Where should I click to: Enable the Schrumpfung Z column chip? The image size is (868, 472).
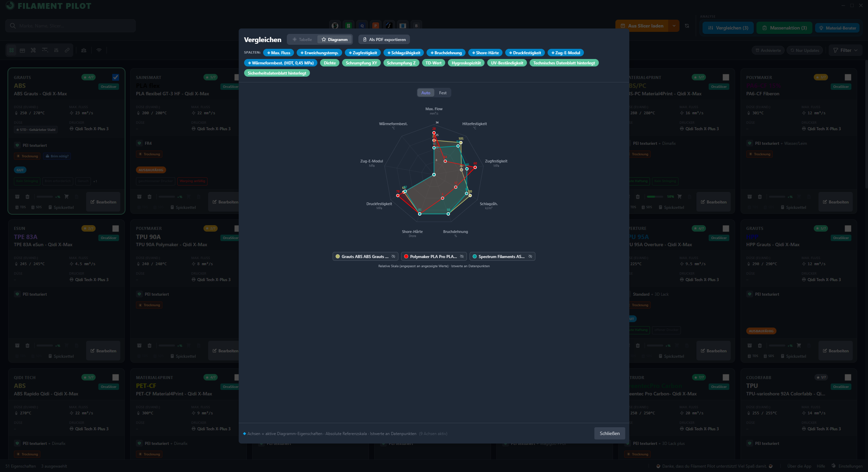401,63
